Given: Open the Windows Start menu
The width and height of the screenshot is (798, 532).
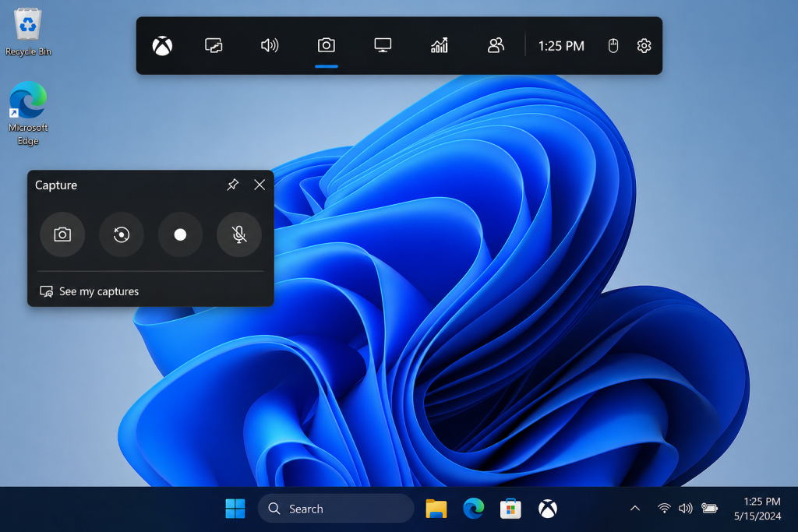Looking at the screenshot, I should pos(235,509).
